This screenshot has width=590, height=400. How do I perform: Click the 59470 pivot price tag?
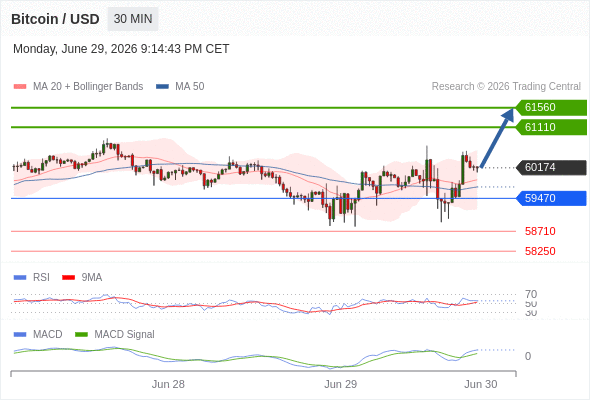click(x=551, y=198)
